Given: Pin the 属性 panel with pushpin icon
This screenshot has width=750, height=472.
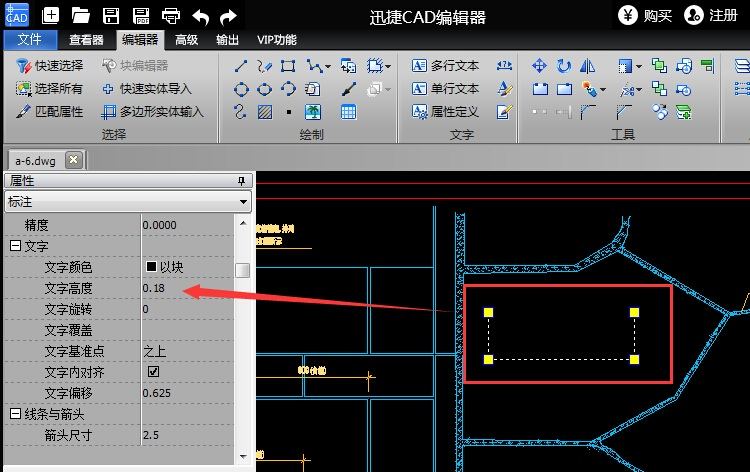Looking at the screenshot, I should coord(241,181).
